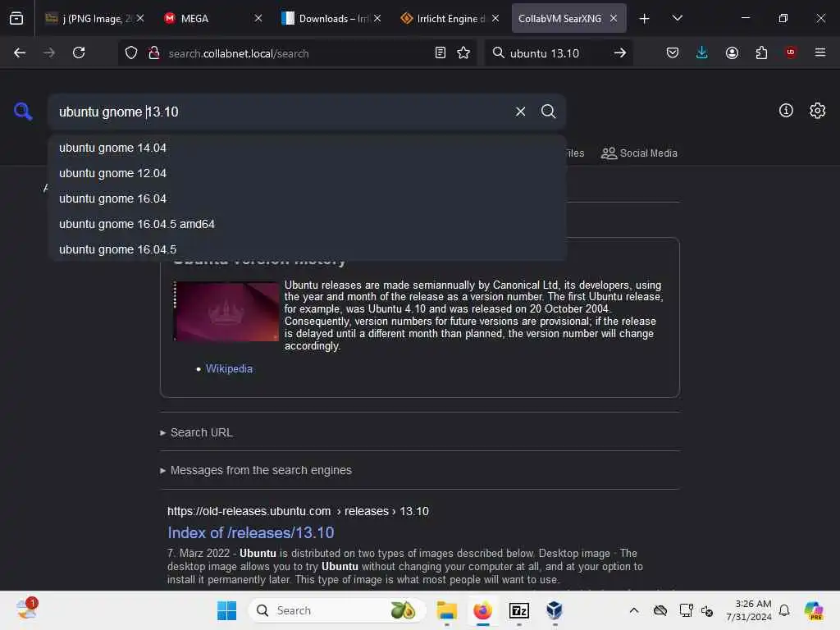Open Save to Pocket icon

[x=673, y=52]
